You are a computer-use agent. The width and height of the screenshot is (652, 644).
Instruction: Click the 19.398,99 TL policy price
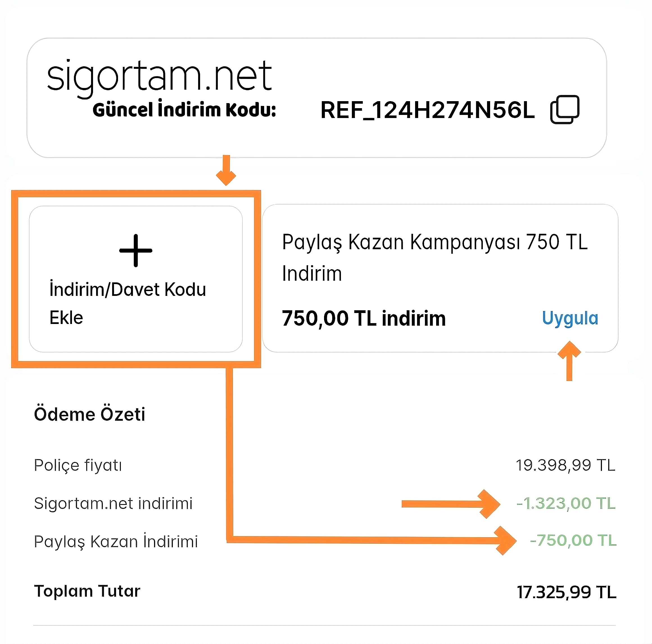[565, 465]
